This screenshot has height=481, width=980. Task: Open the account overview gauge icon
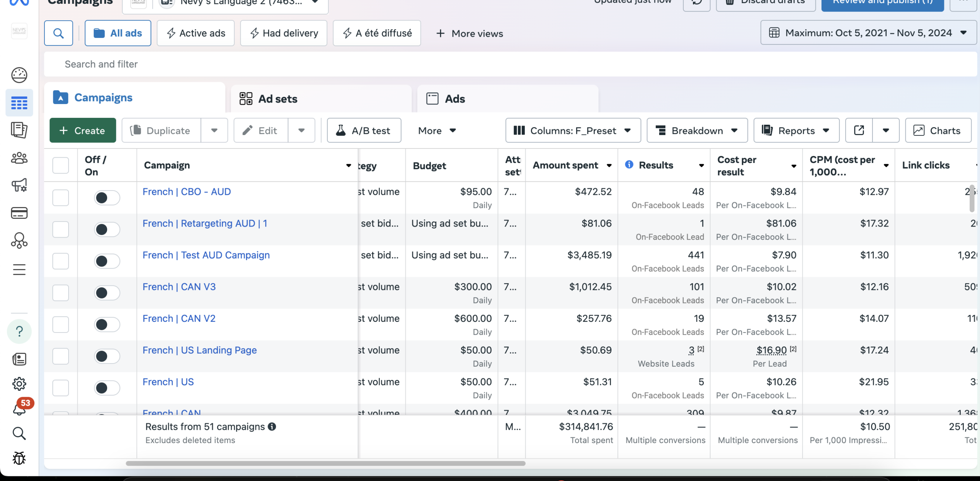click(x=19, y=75)
